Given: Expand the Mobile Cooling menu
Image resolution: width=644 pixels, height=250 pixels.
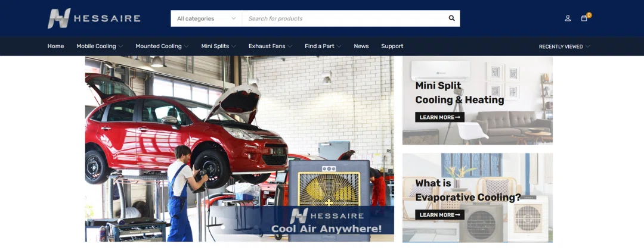Looking at the screenshot, I should coord(100,46).
